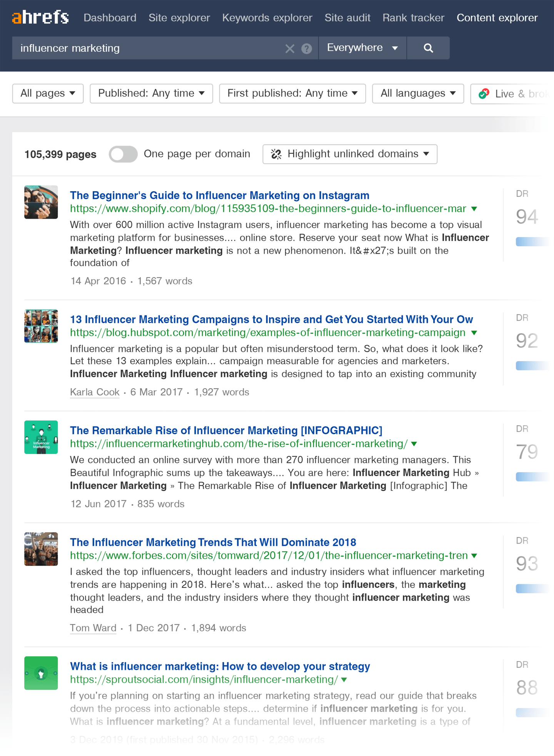The image size is (554, 756).
Task: Expand the Shopify URL dropdown arrow
Action: click(x=474, y=209)
